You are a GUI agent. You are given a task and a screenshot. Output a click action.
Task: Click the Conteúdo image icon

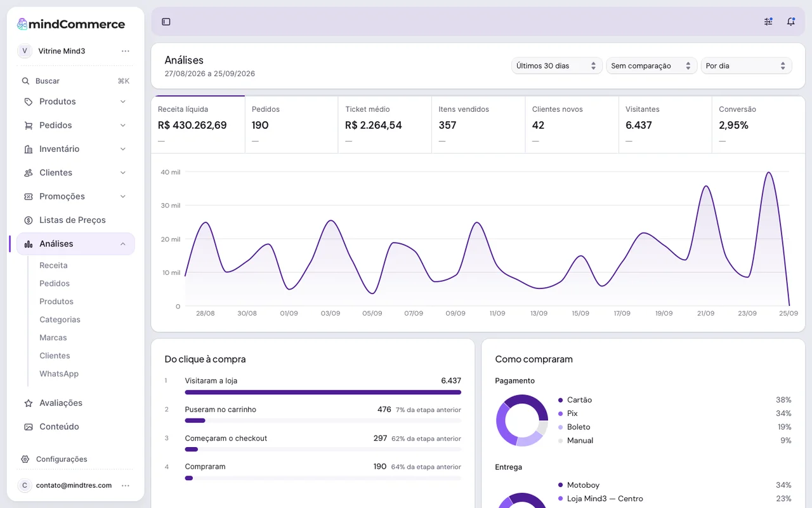point(28,427)
